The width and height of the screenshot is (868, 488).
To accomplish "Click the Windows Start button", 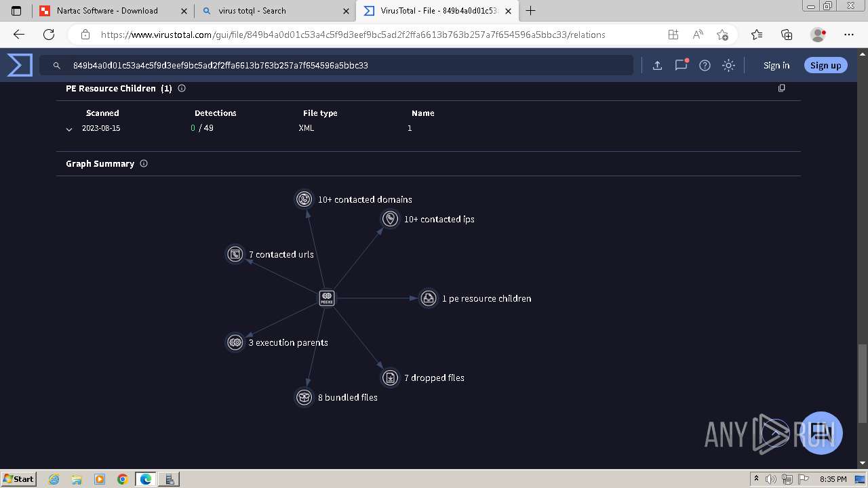I will pyautogui.click(x=18, y=479).
